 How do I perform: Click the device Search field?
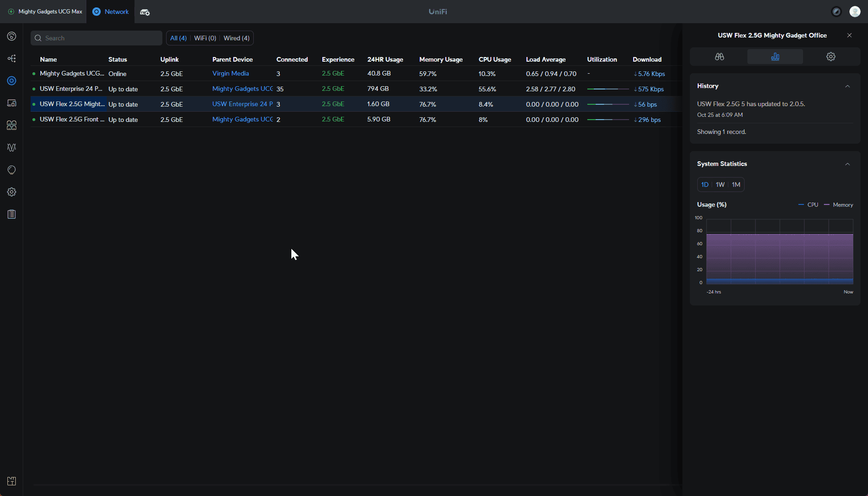click(96, 38)
